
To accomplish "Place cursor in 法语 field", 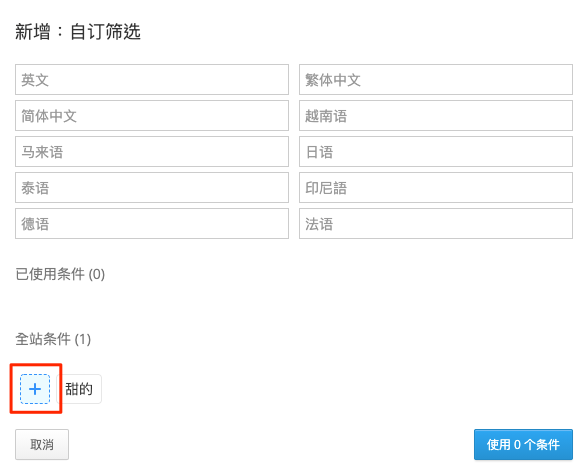I will pos(436,224).
